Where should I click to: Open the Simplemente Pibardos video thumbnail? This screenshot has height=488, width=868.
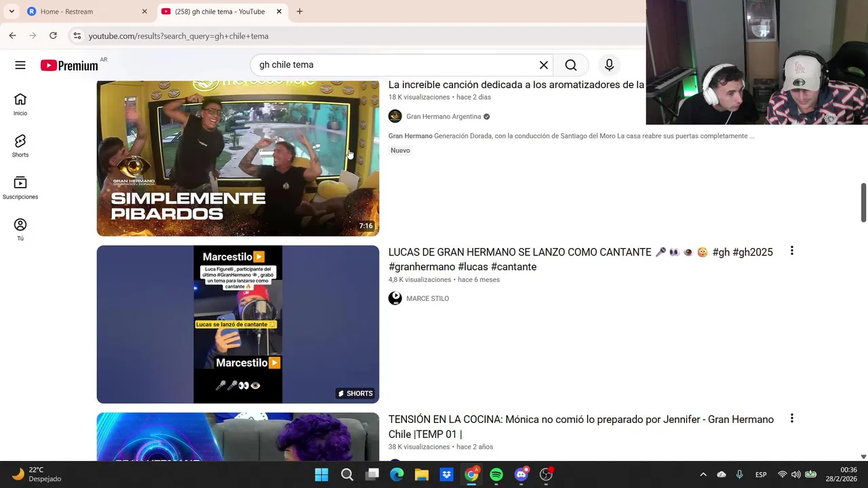tap(238, 158)
